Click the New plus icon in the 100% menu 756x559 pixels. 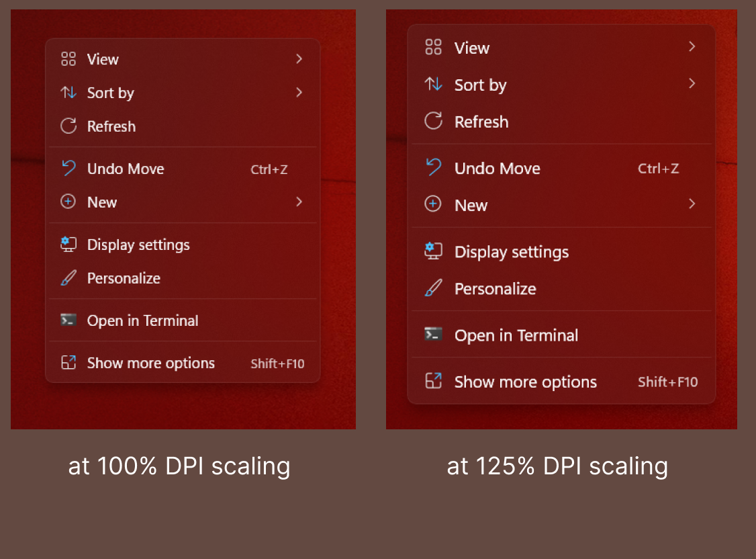pos(68,202)
